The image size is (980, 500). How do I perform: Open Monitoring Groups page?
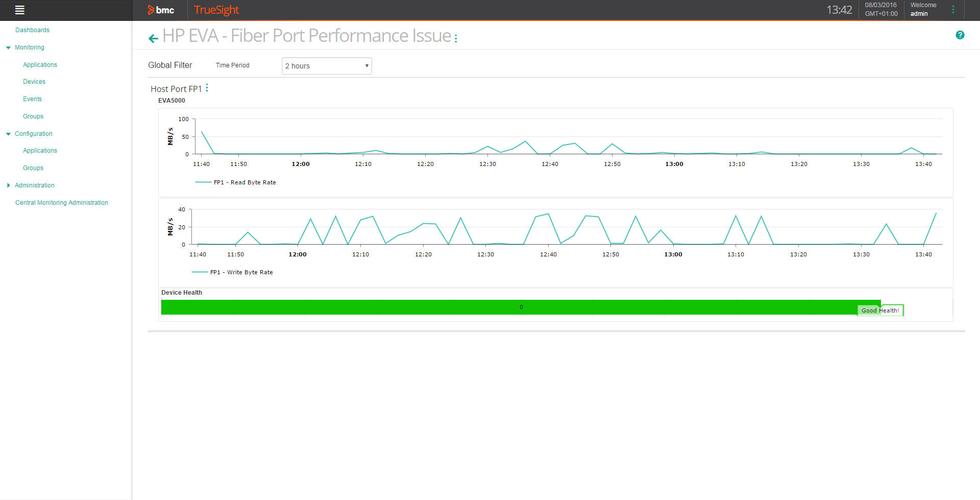point(33,116)
